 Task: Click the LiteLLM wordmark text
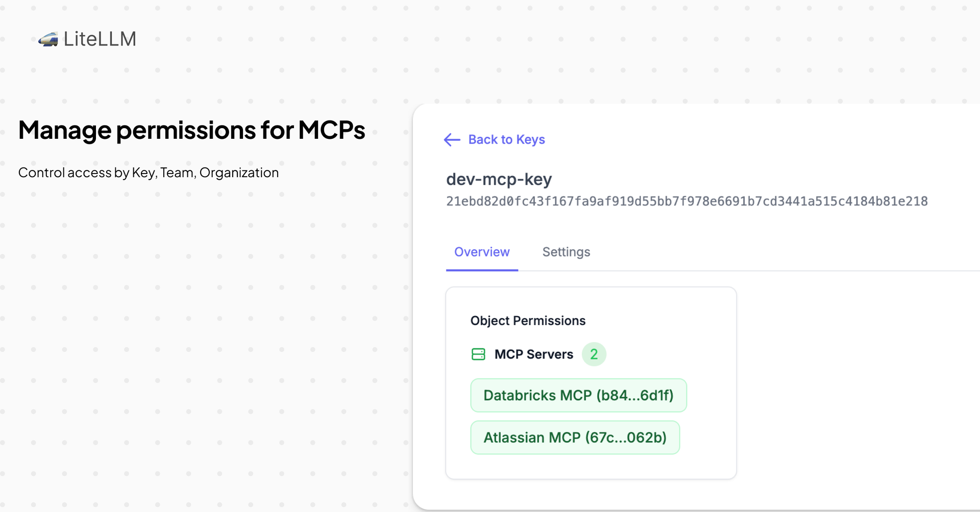(x=100, y=38)
